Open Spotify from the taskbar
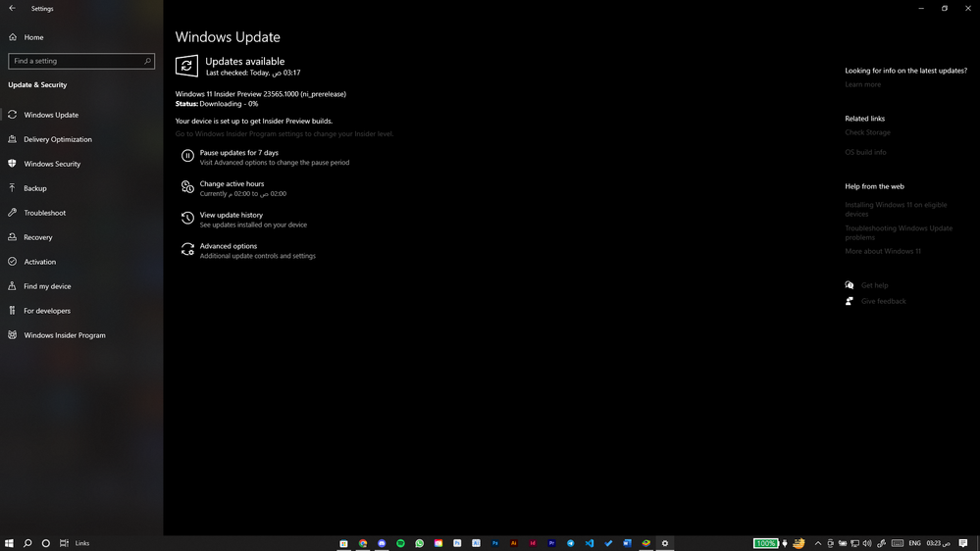The width and height of the screenshot is (980, 551). (x=400, y=543)
